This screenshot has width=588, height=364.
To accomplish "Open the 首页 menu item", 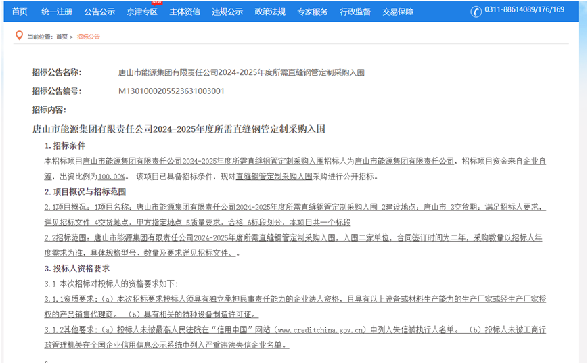I will pyautogui.click(x=20, y=12).
